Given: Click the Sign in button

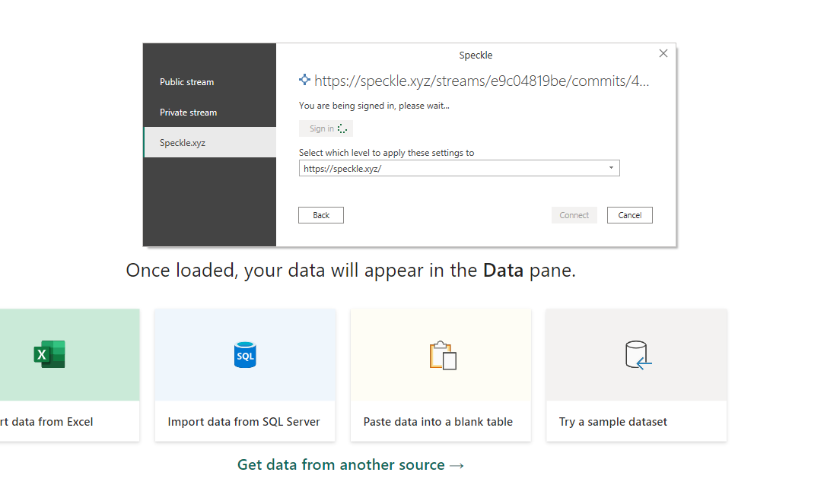Looking at the screenshot, I should (x=326, y=128).
